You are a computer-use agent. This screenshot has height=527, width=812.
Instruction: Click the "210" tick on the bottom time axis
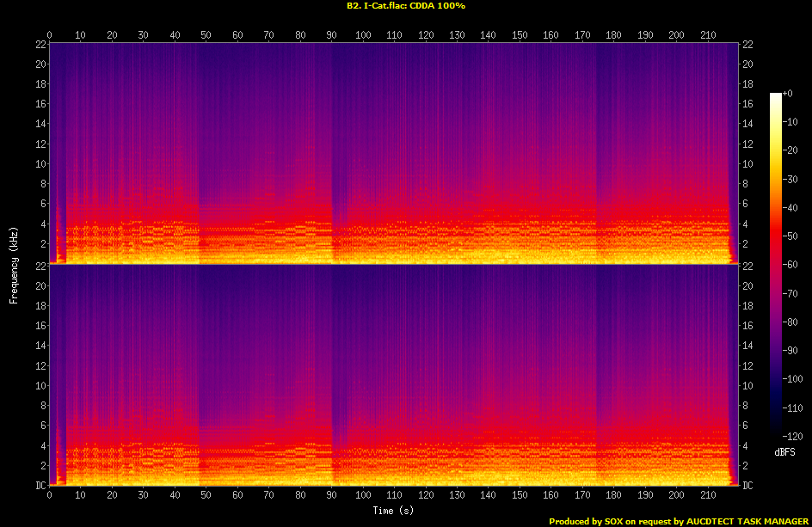pos(708,495)
